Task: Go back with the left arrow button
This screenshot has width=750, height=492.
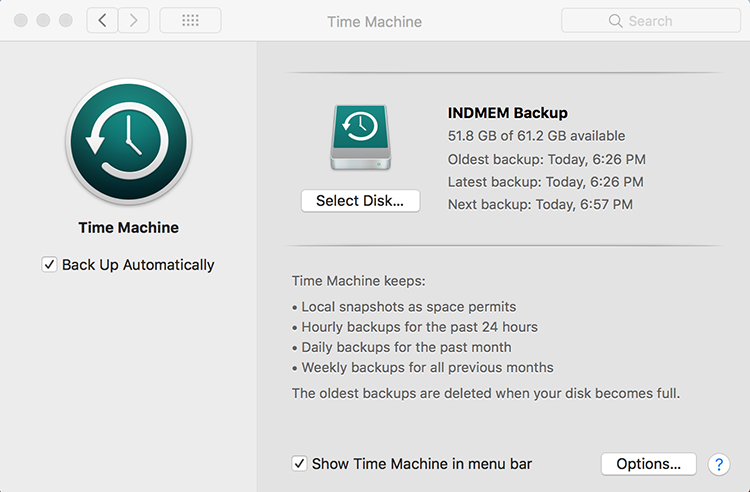Action: point(101,21)
